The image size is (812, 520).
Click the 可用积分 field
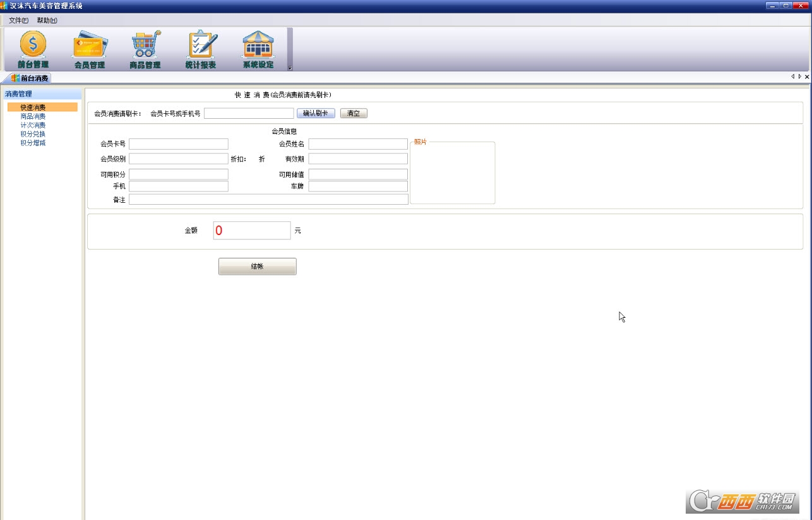pos(179,174)
